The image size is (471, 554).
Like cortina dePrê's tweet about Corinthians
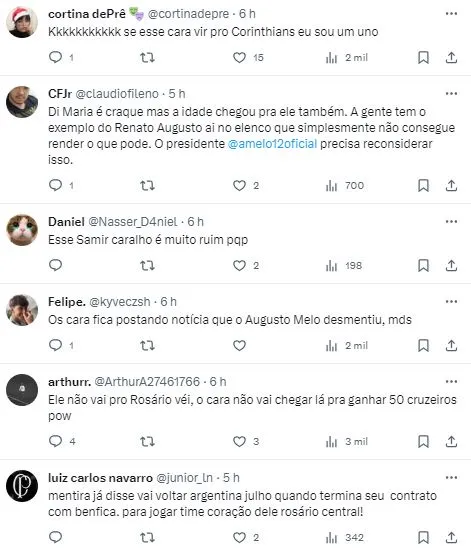(239, 57)
